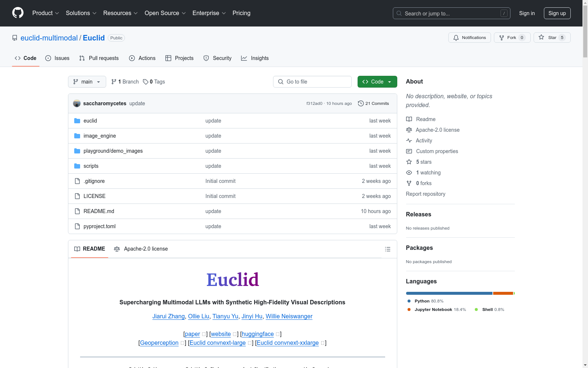Click the LICENSE file icon
This screenshot has width=588, height=368.
coord(77,196)
